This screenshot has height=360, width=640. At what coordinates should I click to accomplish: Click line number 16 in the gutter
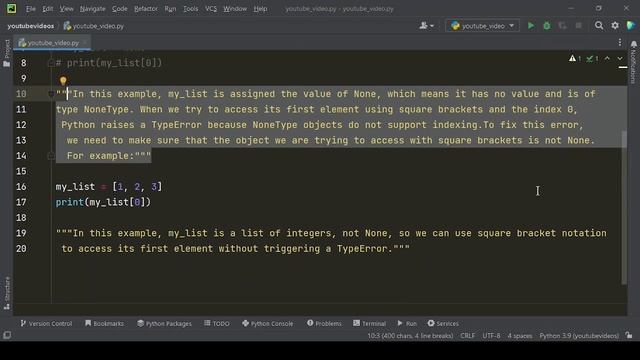pyautogui.click(x=21, y=187)
